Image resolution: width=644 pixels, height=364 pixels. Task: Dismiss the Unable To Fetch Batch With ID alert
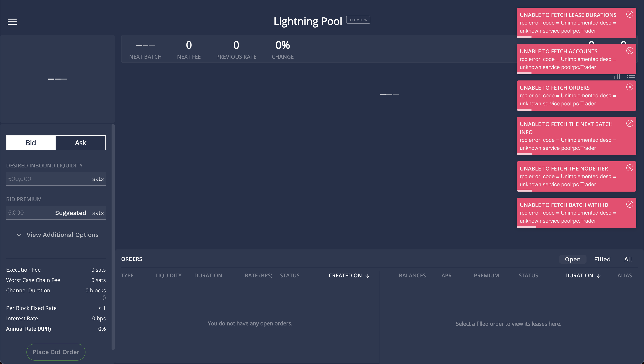pyautogui.click(x=630, y=204)
